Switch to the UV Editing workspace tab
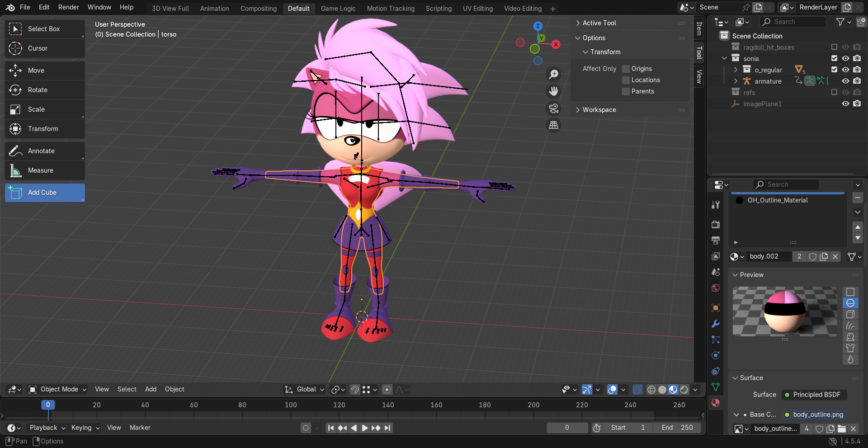Screen dimensions: 868x448 click(478, 9)
